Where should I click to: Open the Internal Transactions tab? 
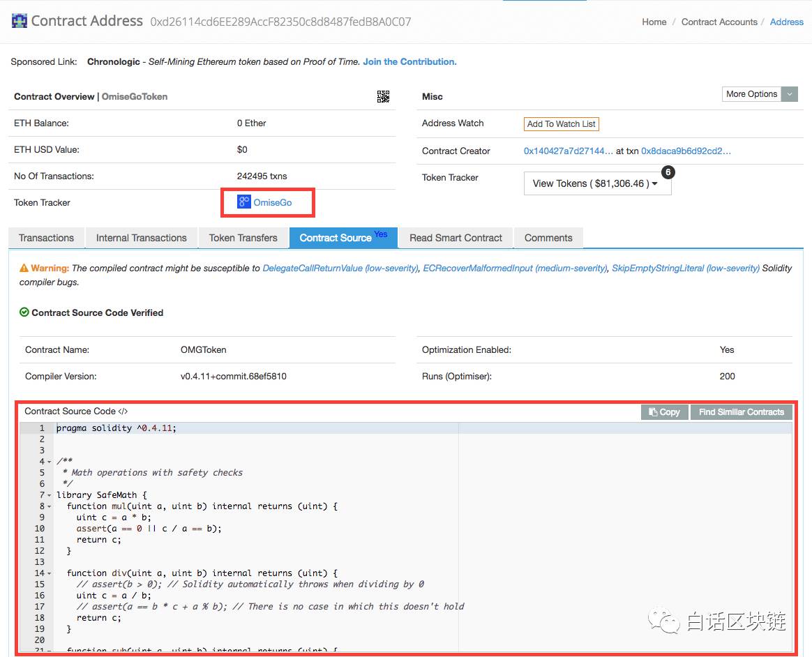coord(142,238)
